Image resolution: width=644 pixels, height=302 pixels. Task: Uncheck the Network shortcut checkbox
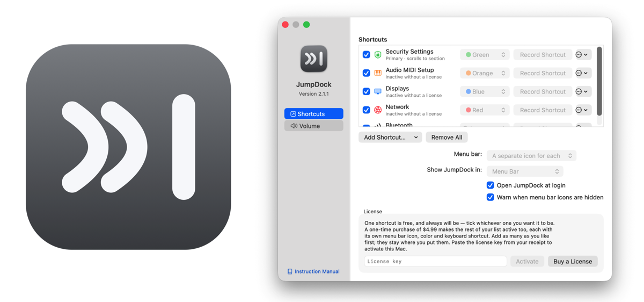point(366,110)
